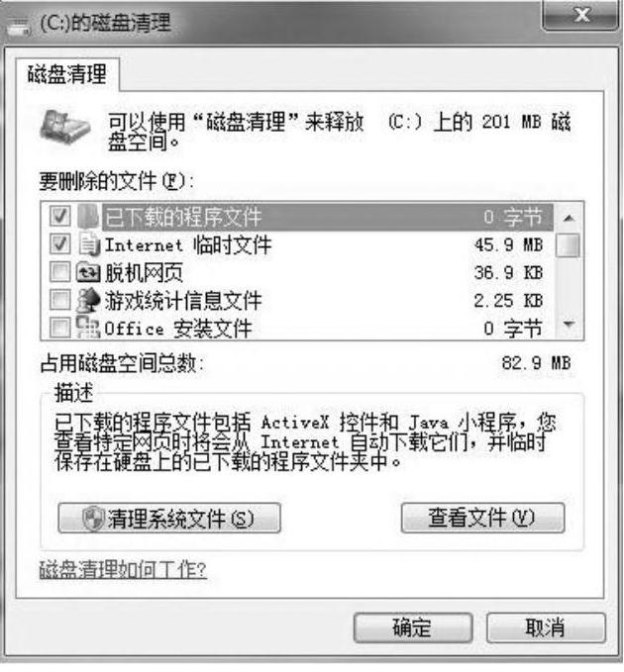Click the scrollbar thumb in file list
This screenshot has width=624, height=672.
[x=568, y=245]
